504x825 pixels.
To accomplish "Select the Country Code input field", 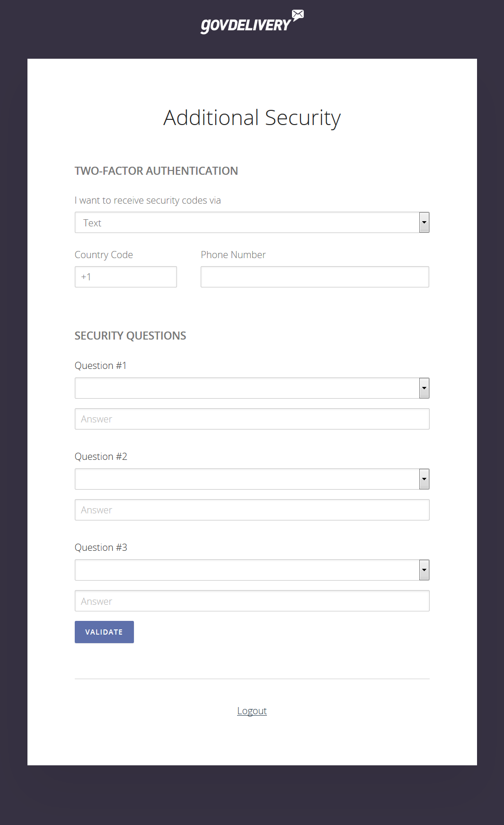I will [125, 277].
